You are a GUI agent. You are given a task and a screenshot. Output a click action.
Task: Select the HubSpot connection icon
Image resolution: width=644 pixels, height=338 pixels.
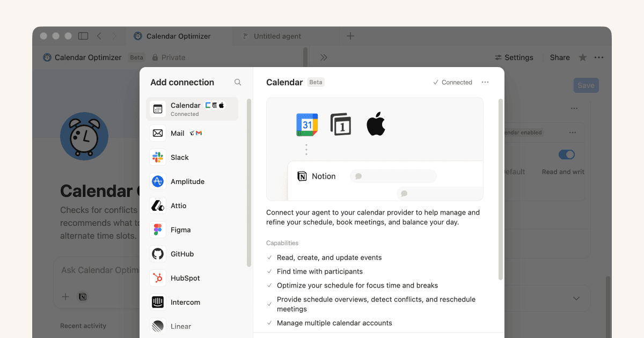[x=158, y=278]
